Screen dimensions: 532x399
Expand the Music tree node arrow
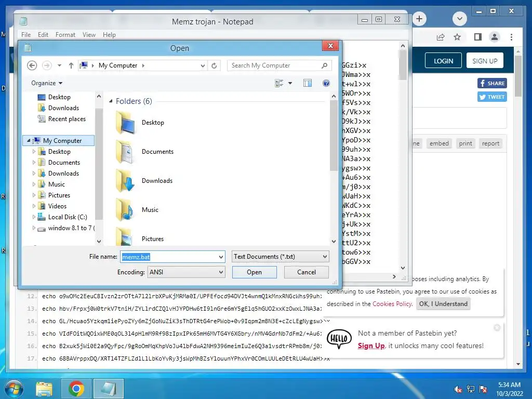click(34, 184)
